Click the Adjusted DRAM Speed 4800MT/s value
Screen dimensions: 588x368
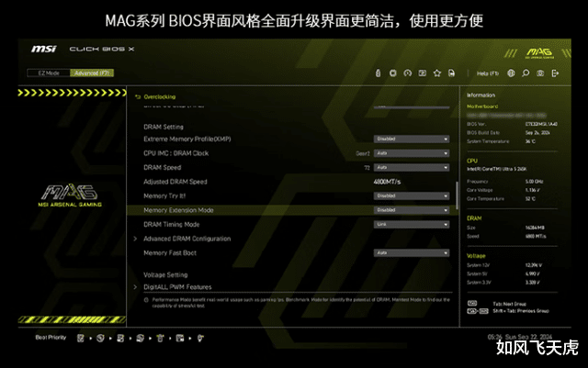(387, 182)
